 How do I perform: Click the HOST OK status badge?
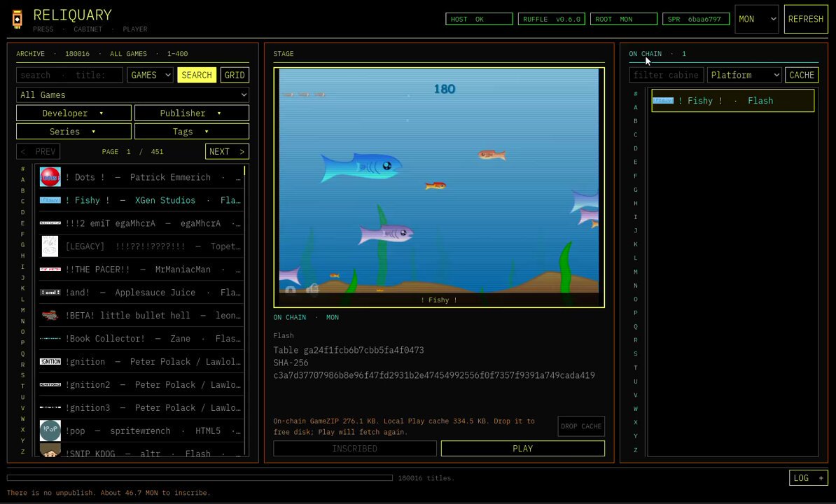pyautogui.click(x=479, y=19)
